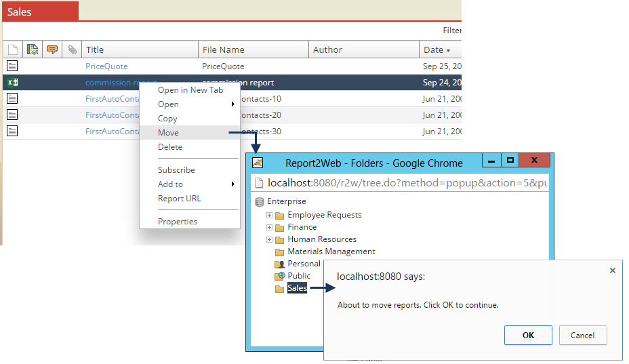Select Report URL menu entry
Image resolution: width=629 pixels, height=364 pixels.
(x=190, y=199)
